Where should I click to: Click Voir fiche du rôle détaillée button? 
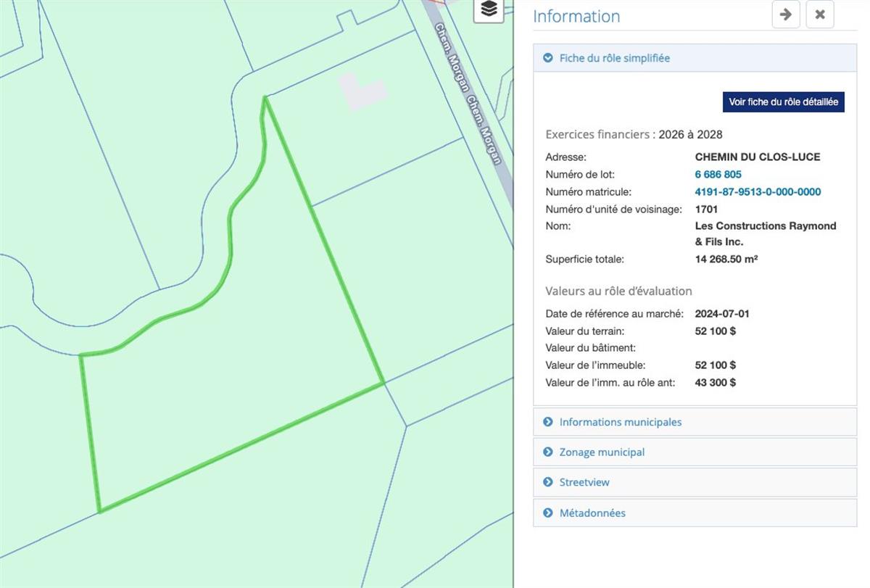pos(784,102)
